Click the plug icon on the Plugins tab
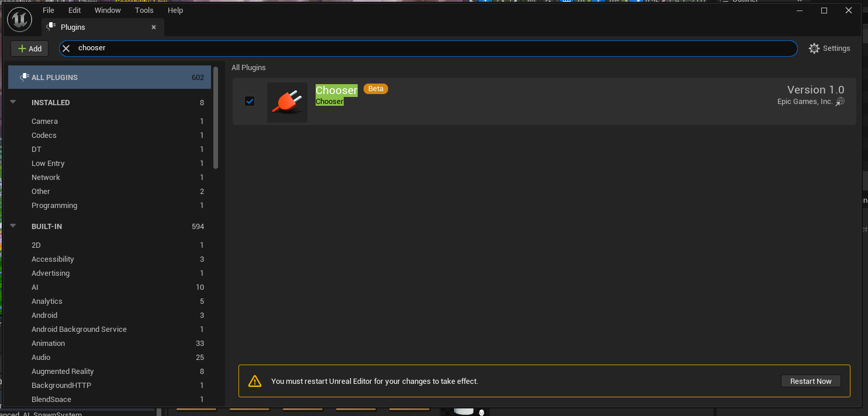868x416 pixels. (51, 27)
